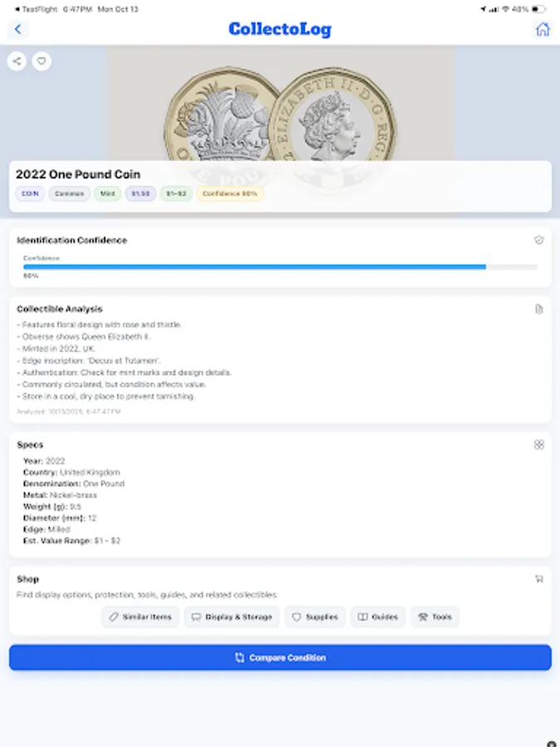Image resolution: width=560 pixels, height=747 pixels.
Task: Open Similar Items shop option
Action: point(140,617)
